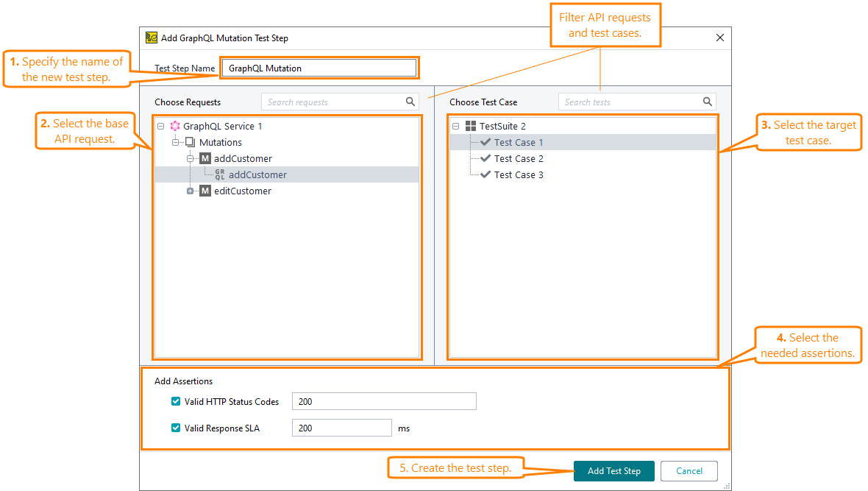Screen dimensions: 868x491
Task: Select Test Case 2 in the tree
Action: point(519,158)
